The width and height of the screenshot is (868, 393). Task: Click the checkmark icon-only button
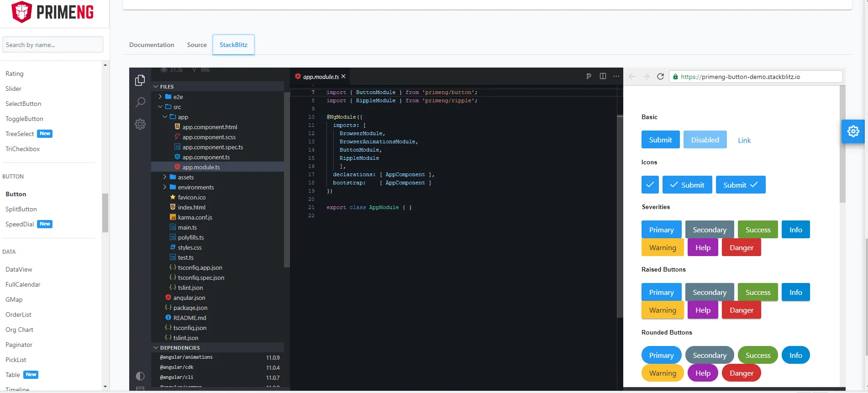pyautogui.click(x=650, y=185)
